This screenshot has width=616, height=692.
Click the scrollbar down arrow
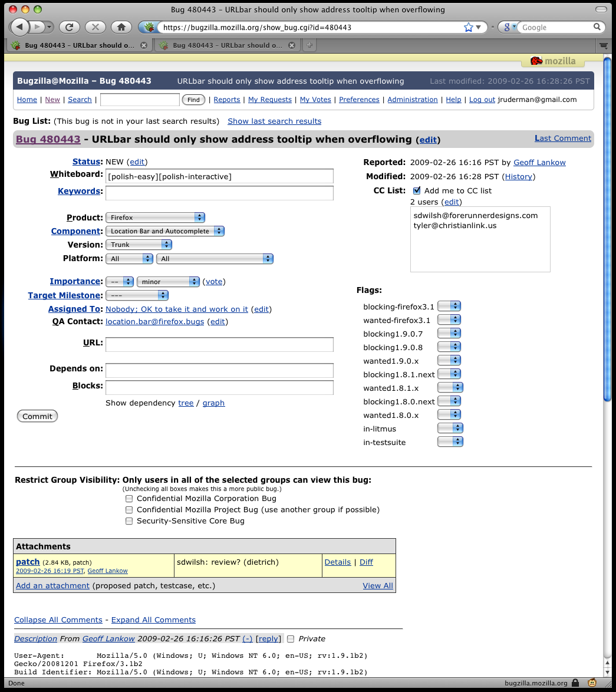click(607, 672)
